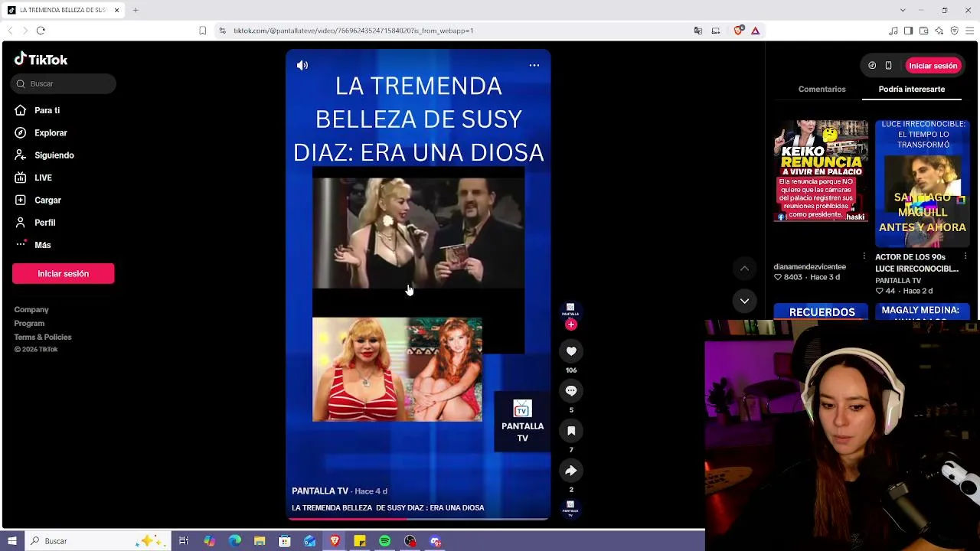Viewport: 980px width, 551px height.
Task: Open the Program footer link
Action: pos(29,324)
